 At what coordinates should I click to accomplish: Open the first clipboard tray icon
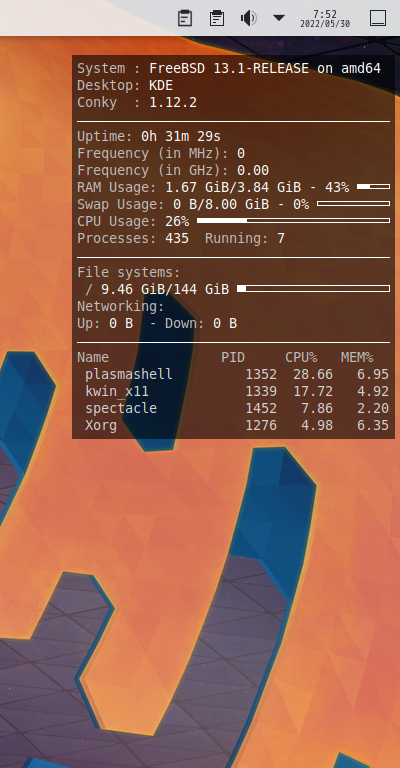(x=185, y=18)
